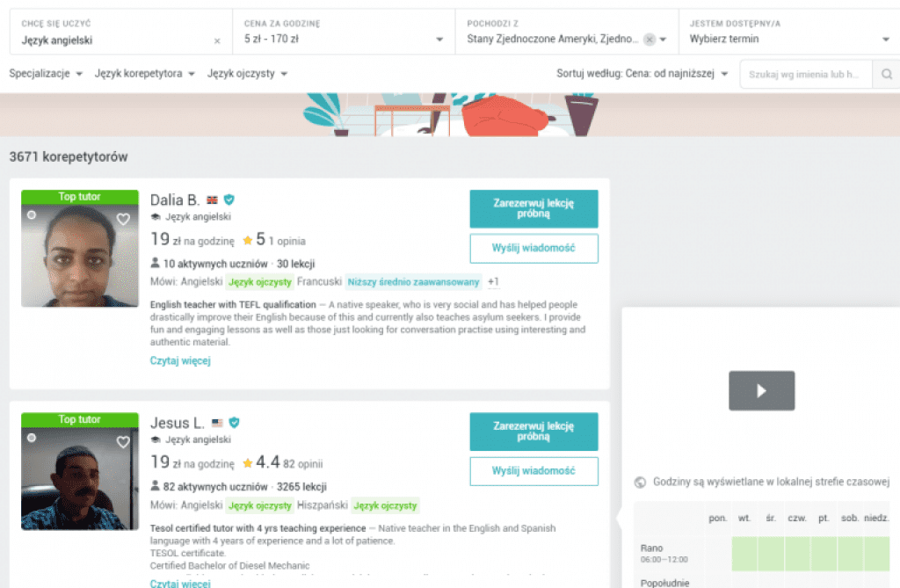Click the UK flag next to Dalia B.
Viewport: 900px width, 588px height.
click(x=213, y=200)
